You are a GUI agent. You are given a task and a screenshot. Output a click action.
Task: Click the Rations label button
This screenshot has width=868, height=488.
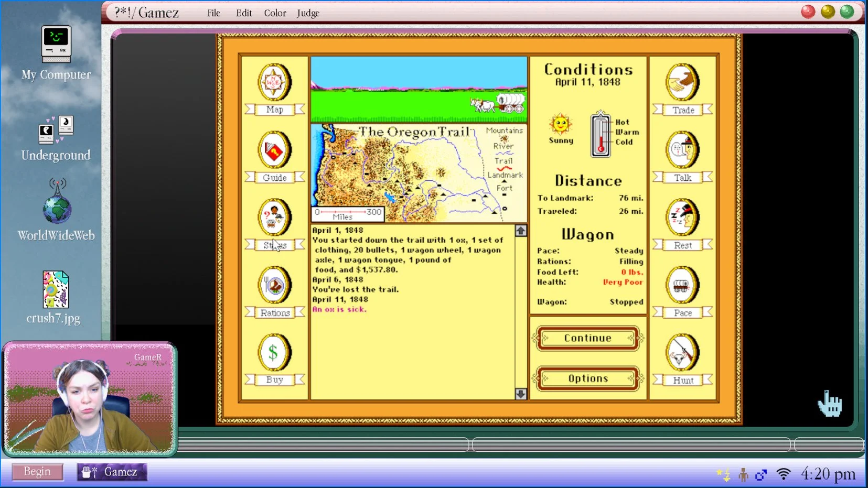click(x=275, y=313)
